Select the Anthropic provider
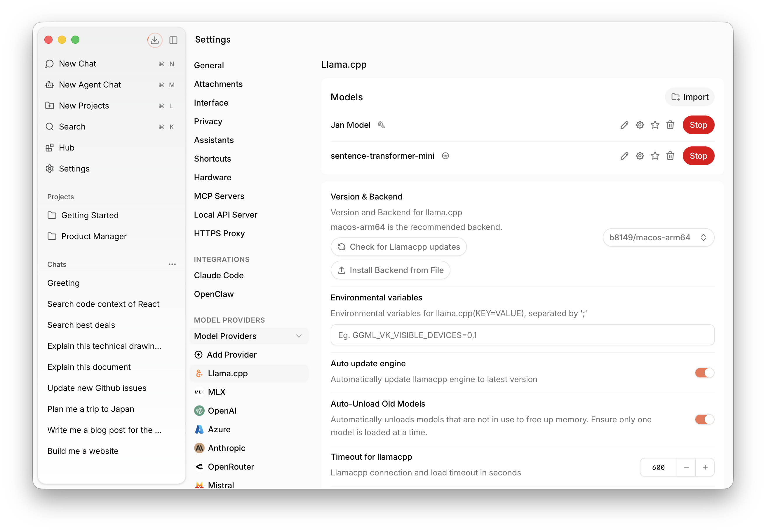The height and width of the screenshot is (532, 766). point(226,448)
